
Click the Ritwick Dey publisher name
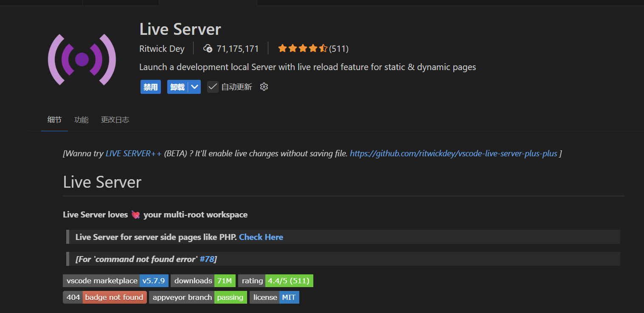point(162,49)
